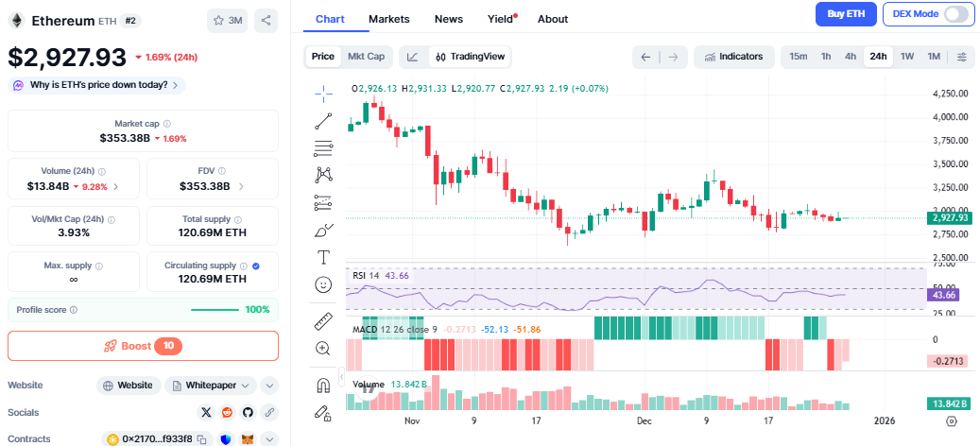Expand the Contracts list chevron

coord(269,439)
